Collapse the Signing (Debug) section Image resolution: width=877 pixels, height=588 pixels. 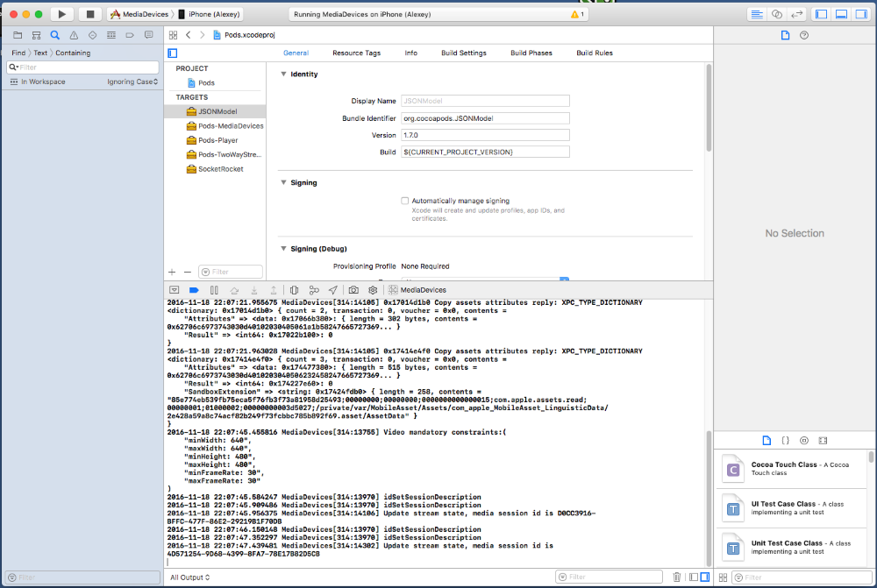pos(283,249)
